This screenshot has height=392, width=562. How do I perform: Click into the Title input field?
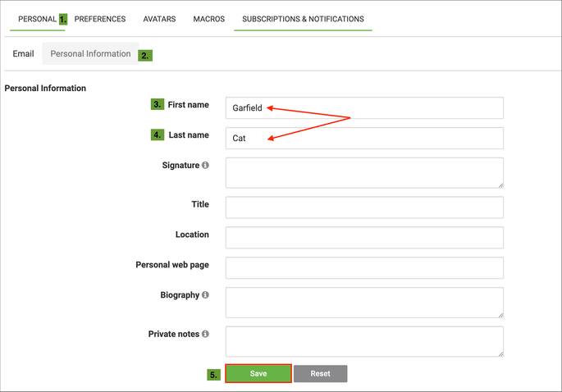[x=363, y=207]
